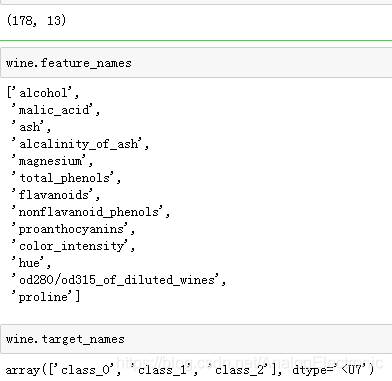The width and height of the screenshot is (392, 381).
Task: Select the 'alcalinity_of_ash' output line
Action: click(80, 144)
